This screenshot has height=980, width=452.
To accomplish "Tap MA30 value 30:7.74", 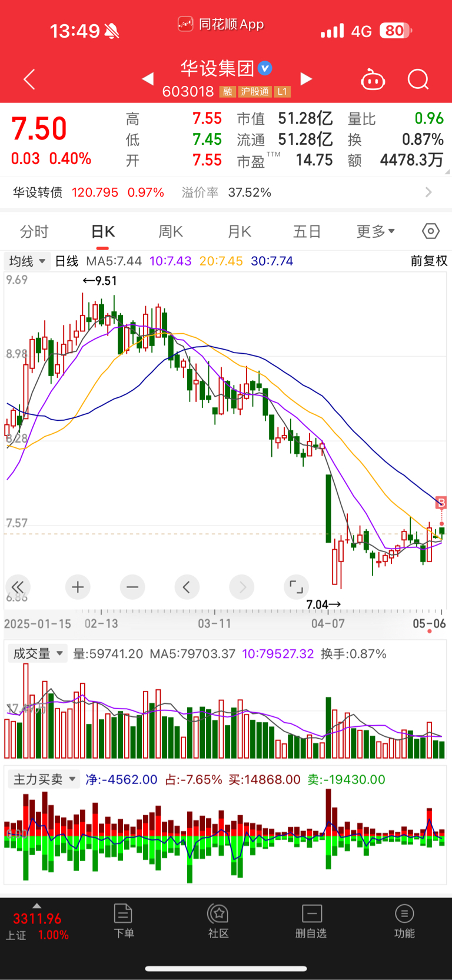I will (x=272, y=261).
